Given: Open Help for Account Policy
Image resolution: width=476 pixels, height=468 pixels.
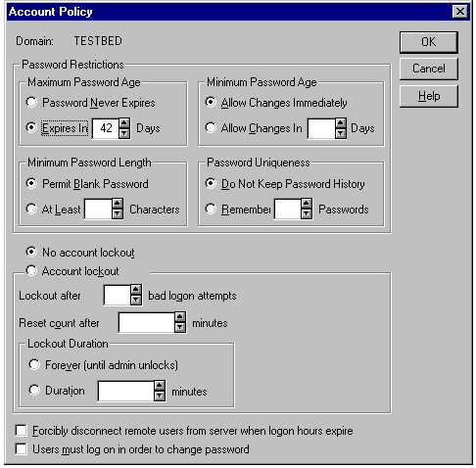Looking at the screenshot, I should [x=429, y=96].
